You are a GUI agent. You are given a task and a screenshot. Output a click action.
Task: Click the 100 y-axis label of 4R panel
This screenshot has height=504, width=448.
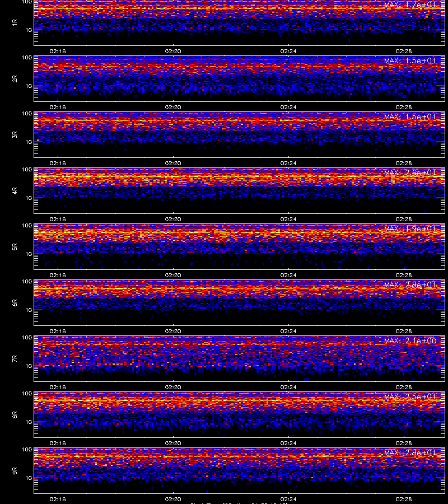click(27, 169)
